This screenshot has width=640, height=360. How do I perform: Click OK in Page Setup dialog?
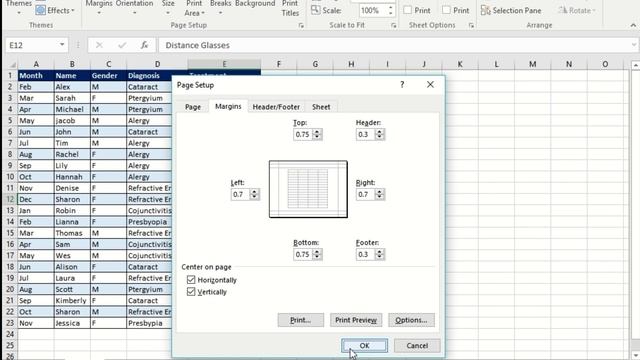pyautogui.click(x=364, y=345)
